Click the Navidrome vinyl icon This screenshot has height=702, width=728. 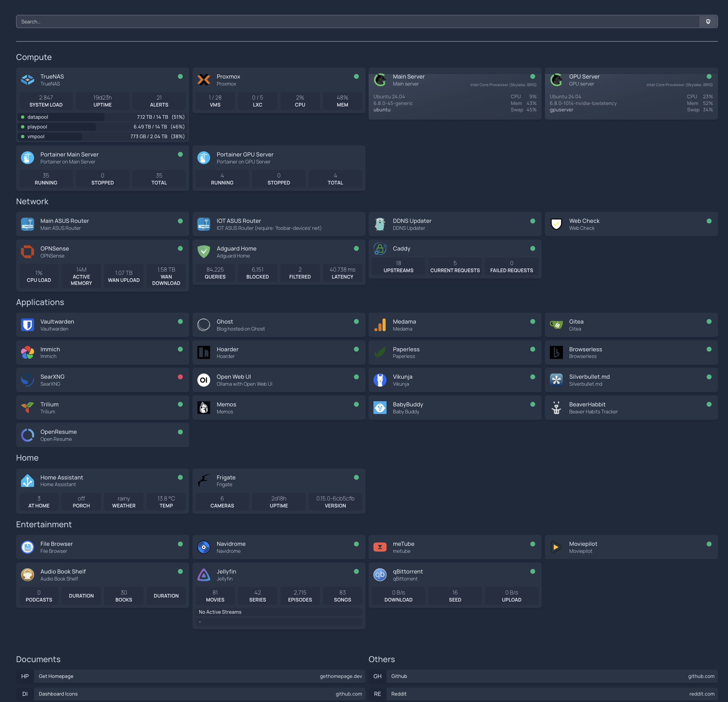[x=203, y=547]
